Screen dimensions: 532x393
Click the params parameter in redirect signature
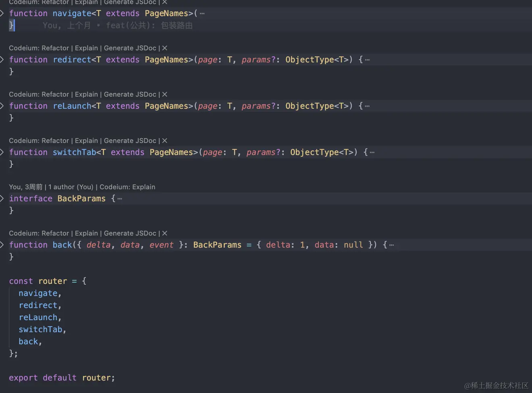coord(256,60)
